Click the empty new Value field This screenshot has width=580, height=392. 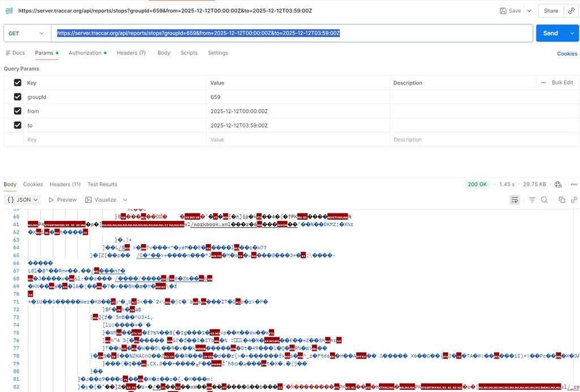click(298, 139)
